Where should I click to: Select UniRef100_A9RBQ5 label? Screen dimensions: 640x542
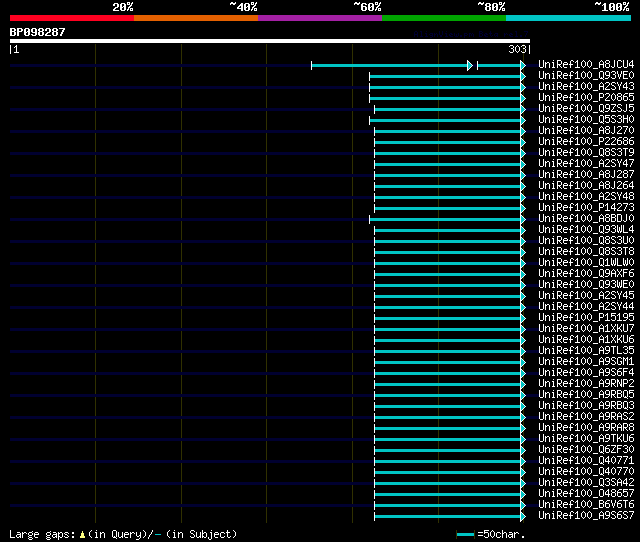coord(586,395)
